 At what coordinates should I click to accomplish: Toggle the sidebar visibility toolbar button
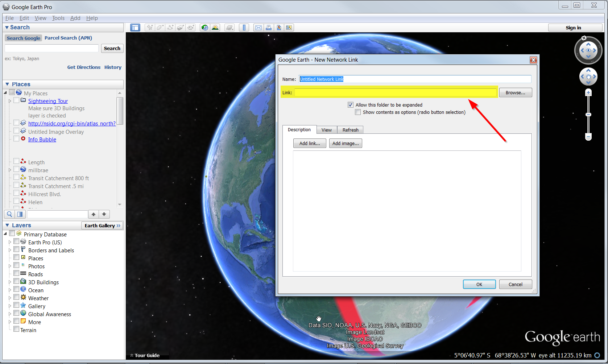(x=135, y=28)
